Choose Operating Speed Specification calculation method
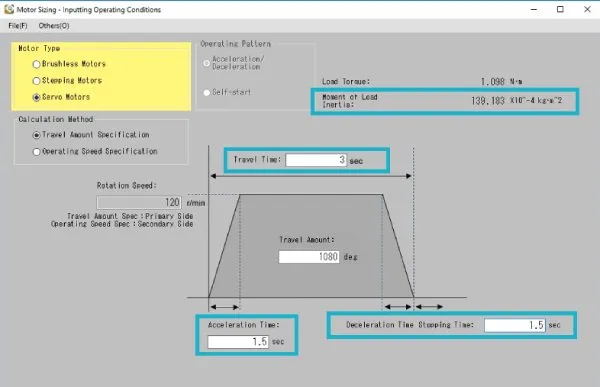This screenshot has height=387, width=600. tap(37, 152)
